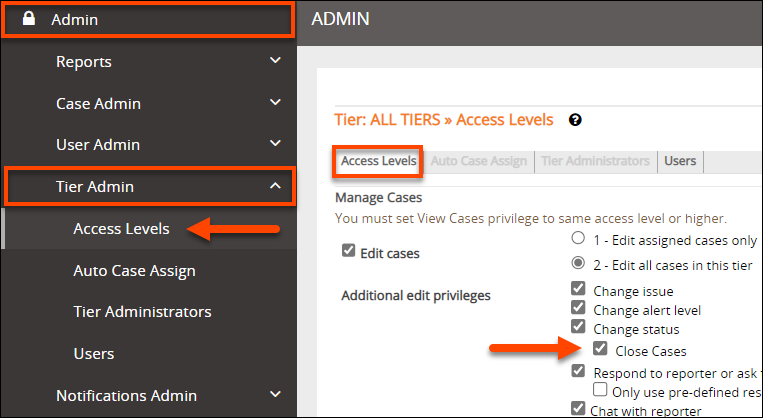This screenshot has width=763, height=418.
Task: Open Auto Case Assign sidebar item
Action: [134, 271]
